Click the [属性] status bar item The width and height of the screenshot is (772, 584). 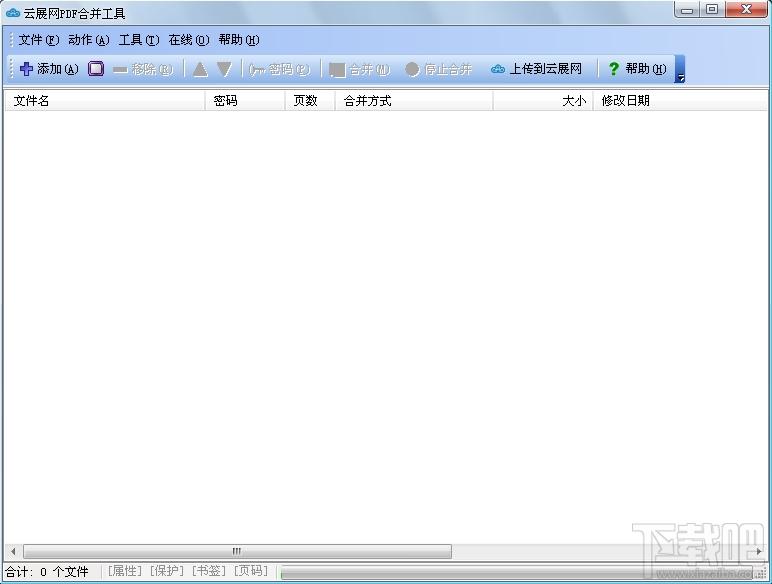pos(125,571)
